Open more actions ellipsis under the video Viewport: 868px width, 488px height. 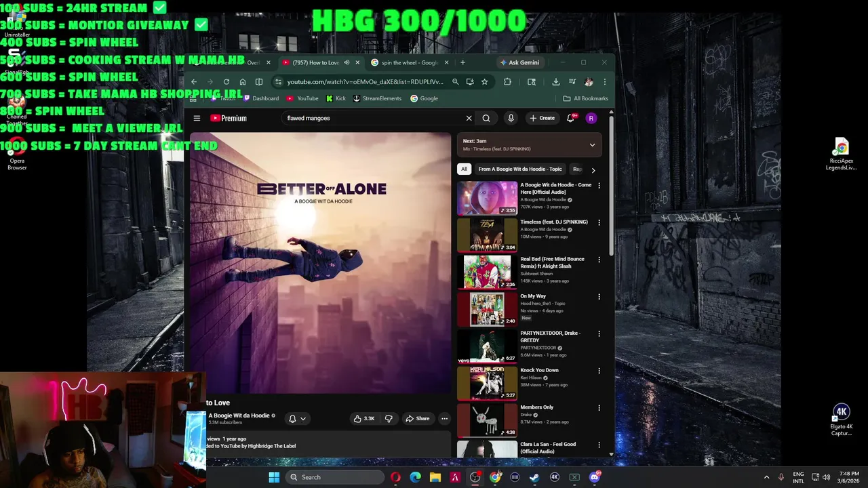pos(444,418)
